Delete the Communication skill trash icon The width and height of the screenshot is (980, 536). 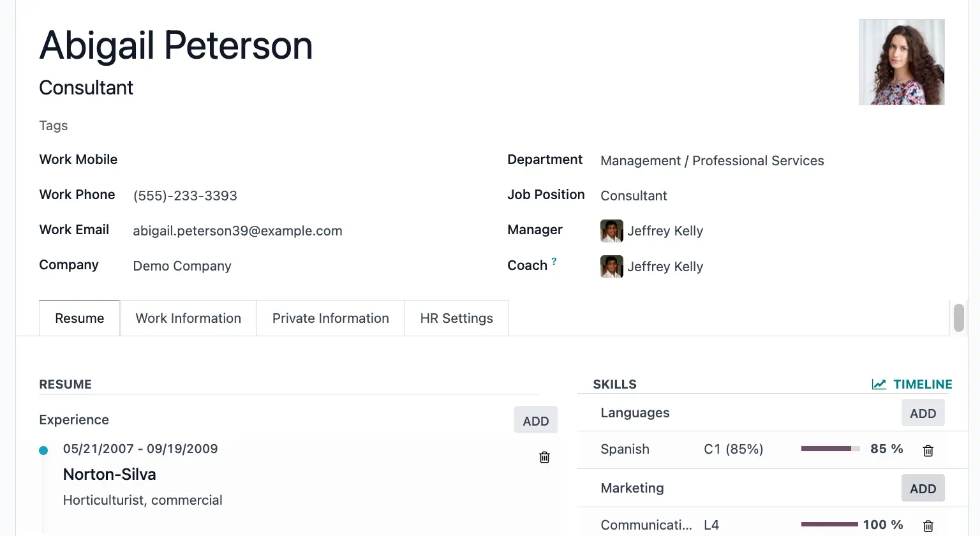(x=928, y=526)
